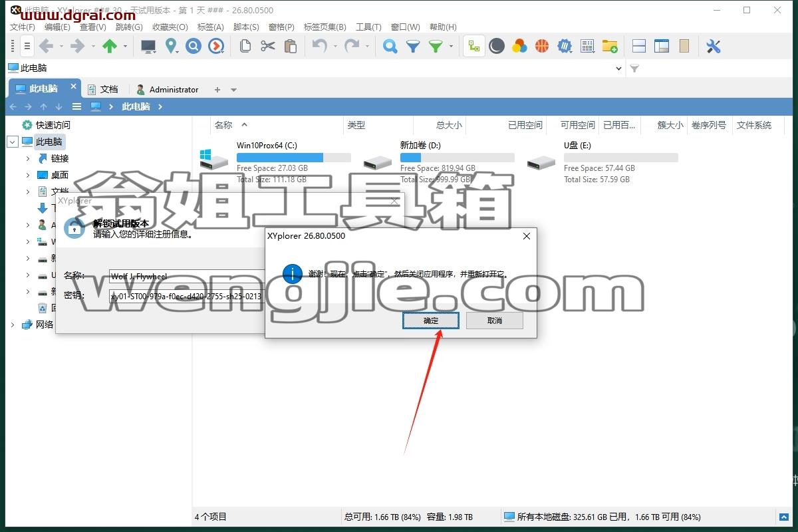Click the blue badge toolbar icon
798x532 pixels.
click(x=565, y=46)
